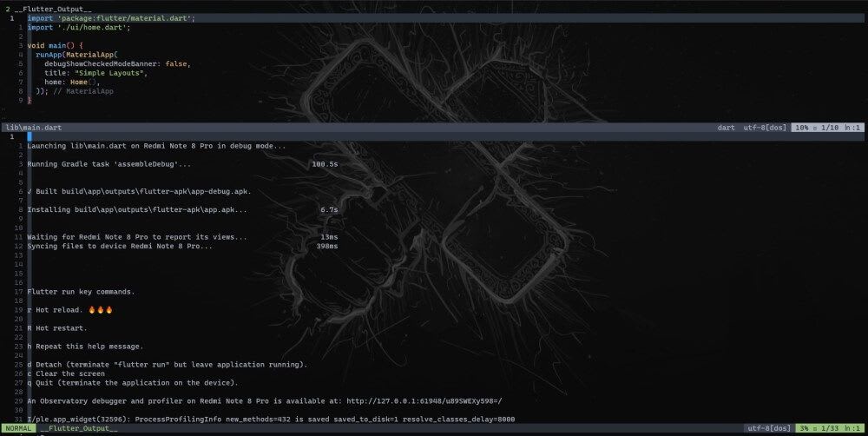The height and width of the screenshot is (436, 868).
Task: Click the 'I/ple.app_widget(32596): ProcessProfilingInfo' log line
Action: (x=271, y=419)
